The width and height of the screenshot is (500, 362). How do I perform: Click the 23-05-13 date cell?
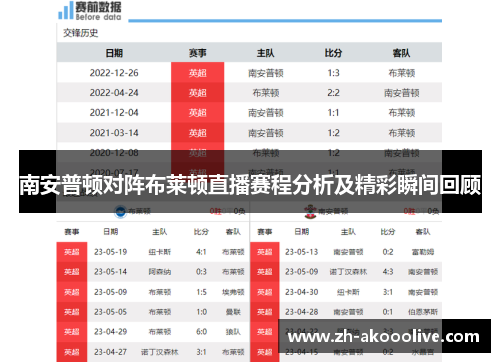(x=302, y=252)
